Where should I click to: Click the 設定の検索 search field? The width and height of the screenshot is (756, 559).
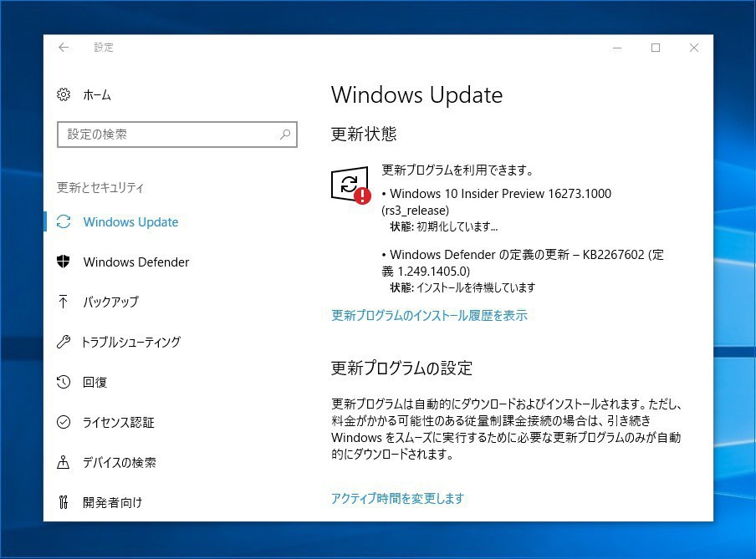pos(177,135)
